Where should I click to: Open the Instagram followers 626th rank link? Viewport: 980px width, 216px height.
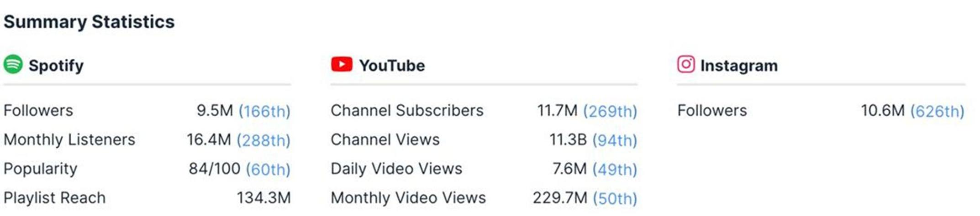(937, 111)
